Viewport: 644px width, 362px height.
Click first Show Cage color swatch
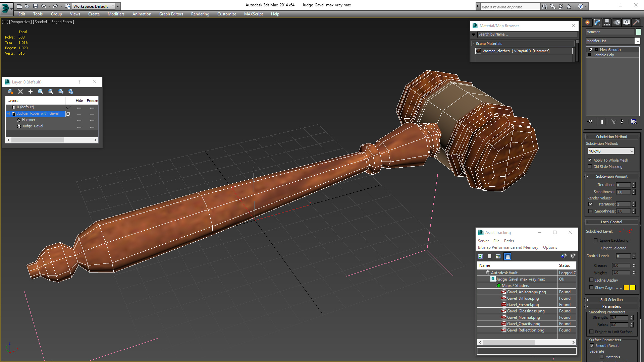[x=626, y=288]
